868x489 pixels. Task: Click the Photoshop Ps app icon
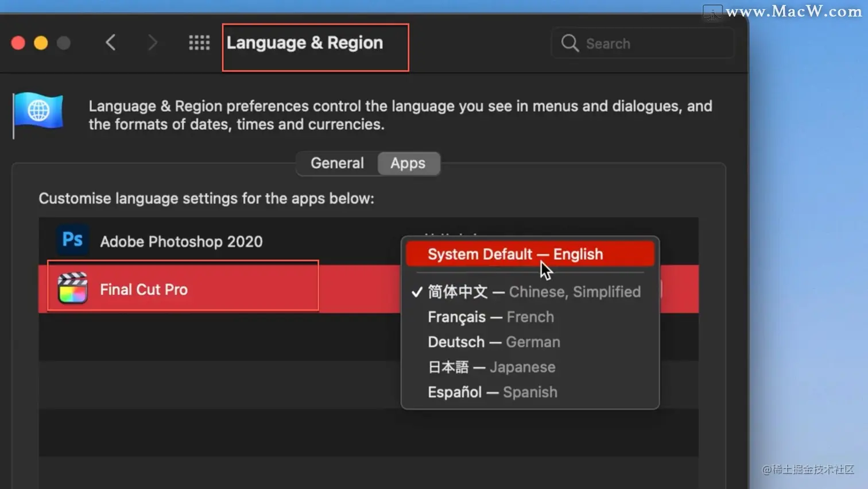(x=72, y=240)
